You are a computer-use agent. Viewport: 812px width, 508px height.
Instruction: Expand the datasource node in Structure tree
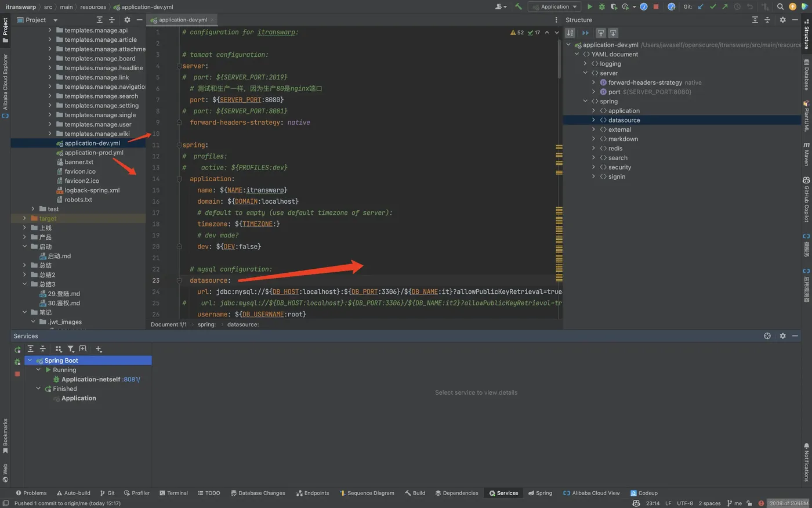(593, 120)
